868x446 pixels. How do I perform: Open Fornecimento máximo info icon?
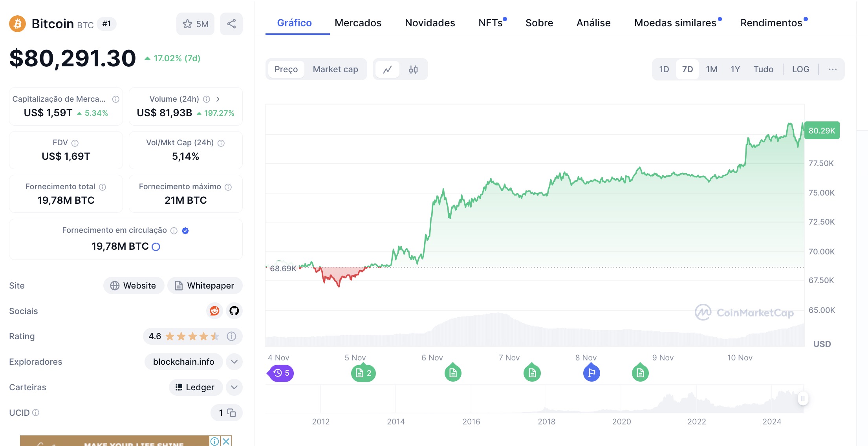point(228,187)
